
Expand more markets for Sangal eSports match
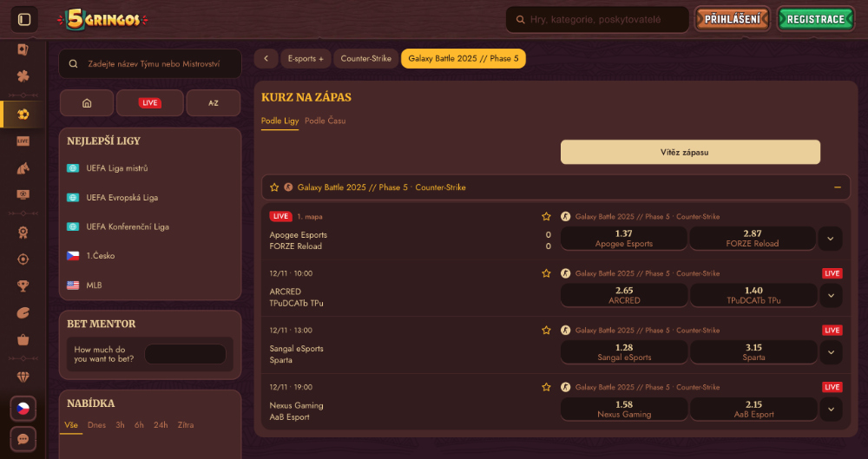[x=831, y=352]
